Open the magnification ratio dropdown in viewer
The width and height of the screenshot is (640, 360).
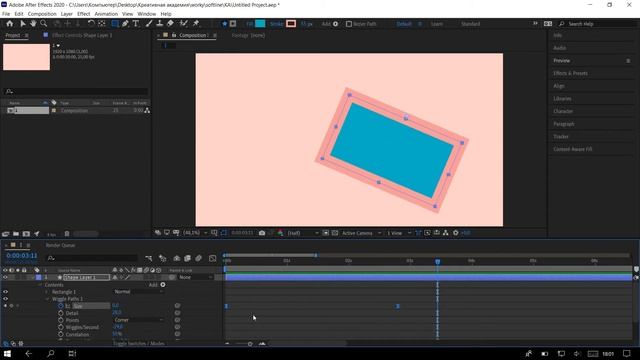tap(195, 233)
